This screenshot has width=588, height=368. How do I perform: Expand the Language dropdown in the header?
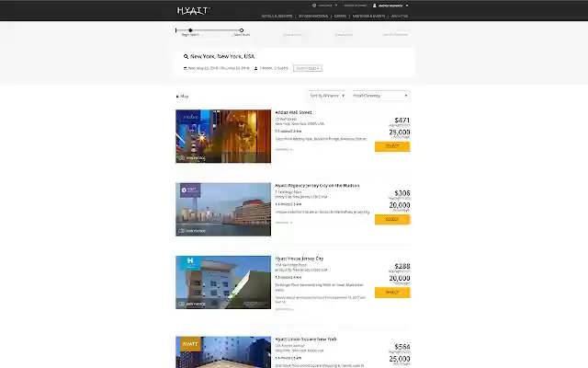(x=327, y=6)
